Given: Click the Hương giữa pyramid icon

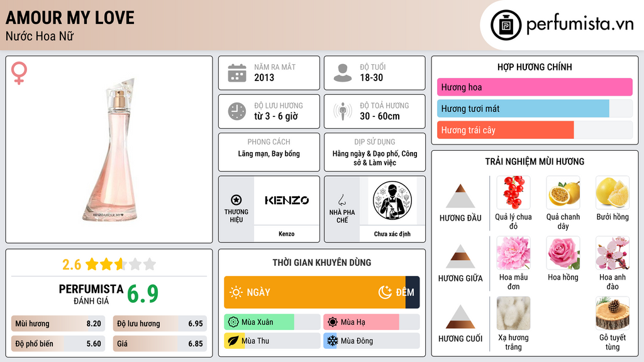Looking at the screenshot, I should [x=460, y=256].
